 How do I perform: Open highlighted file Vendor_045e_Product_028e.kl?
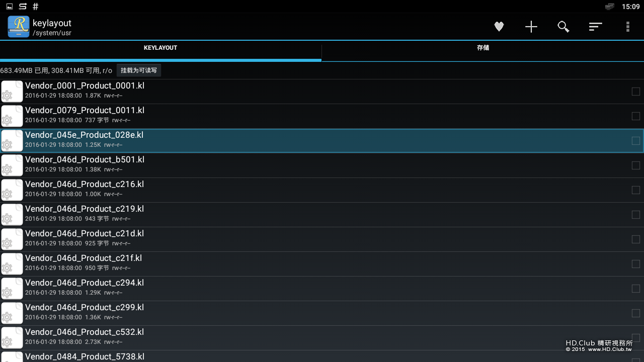pos(322,141)
